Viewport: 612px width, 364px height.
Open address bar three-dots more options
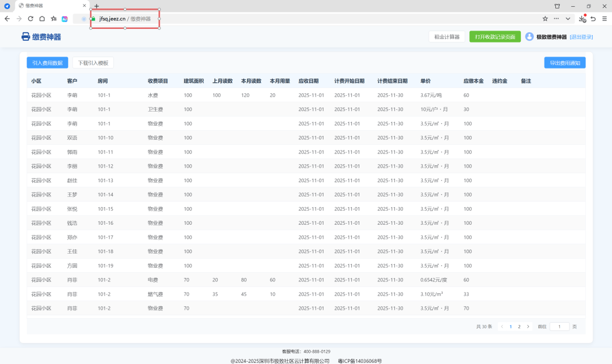[x=556, y=19]
